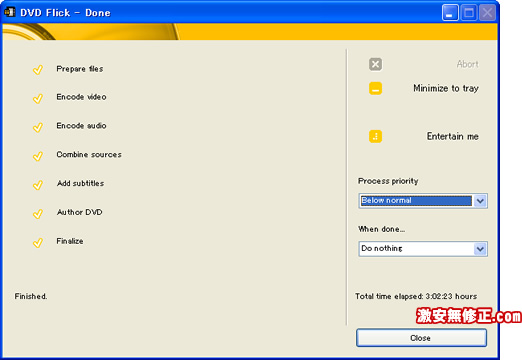
Task: Click the Minimize to tray label
Action: click(446, 88)
